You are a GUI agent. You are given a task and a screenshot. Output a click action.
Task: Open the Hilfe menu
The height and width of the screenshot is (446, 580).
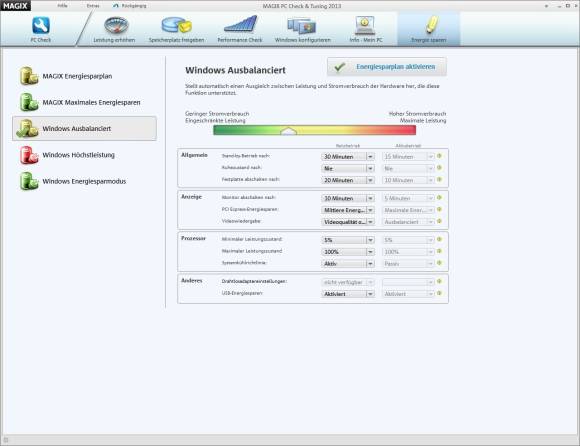pos(63,6)
